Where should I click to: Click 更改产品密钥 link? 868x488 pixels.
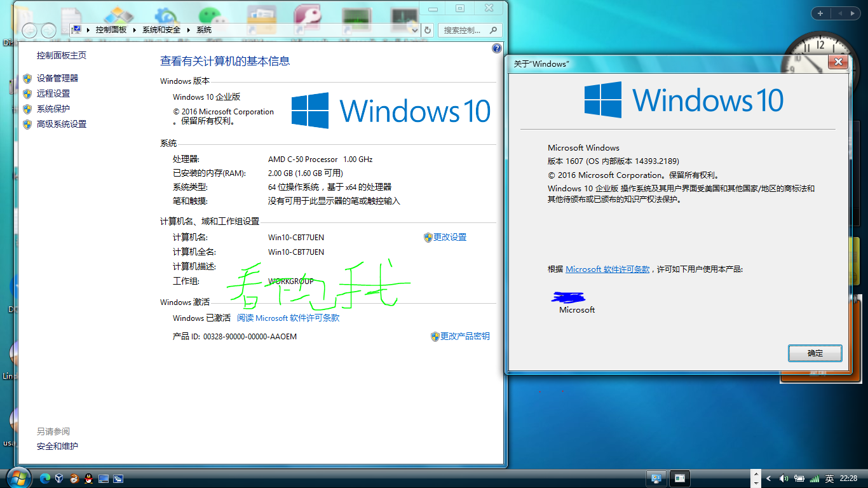click(x=465, y=336)
